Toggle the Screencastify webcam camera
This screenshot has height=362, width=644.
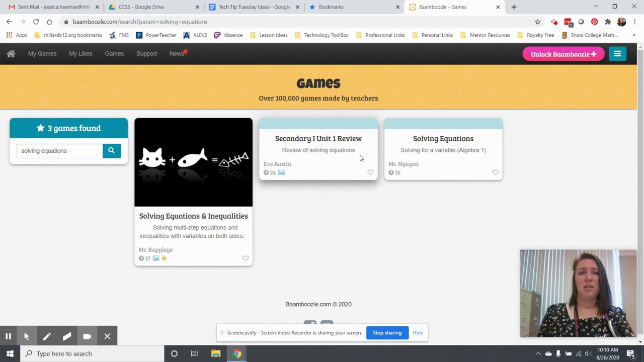click(87, 336)
